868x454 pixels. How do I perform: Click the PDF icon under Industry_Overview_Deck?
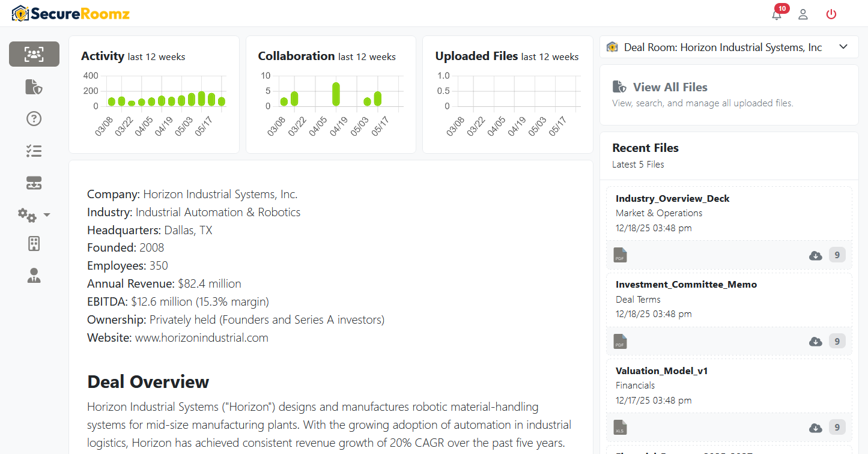click(620, 255)
